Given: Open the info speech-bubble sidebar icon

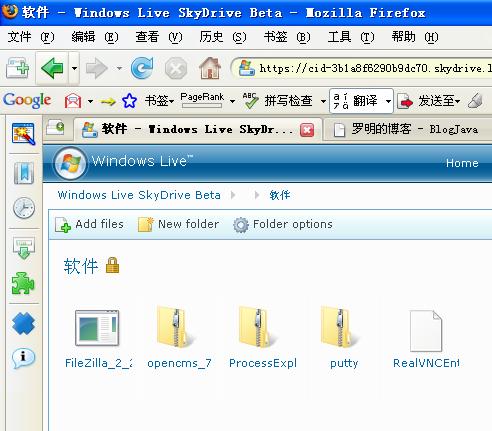Looking at the screenshot, I should coord(23,359).
